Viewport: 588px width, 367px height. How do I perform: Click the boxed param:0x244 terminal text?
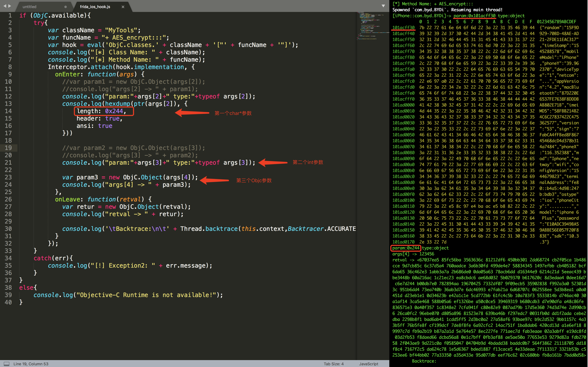[406, 248]
